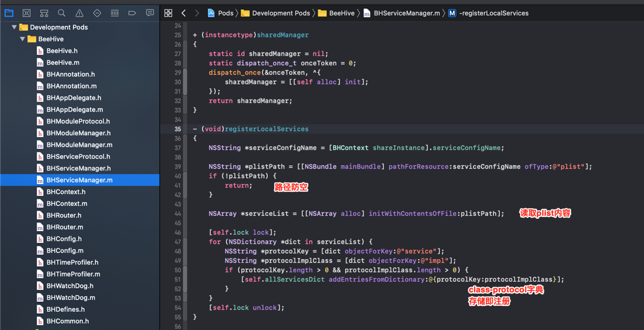Open the Breakpoint navigator icon
This screenshot has width=644, height=330.
132,13
